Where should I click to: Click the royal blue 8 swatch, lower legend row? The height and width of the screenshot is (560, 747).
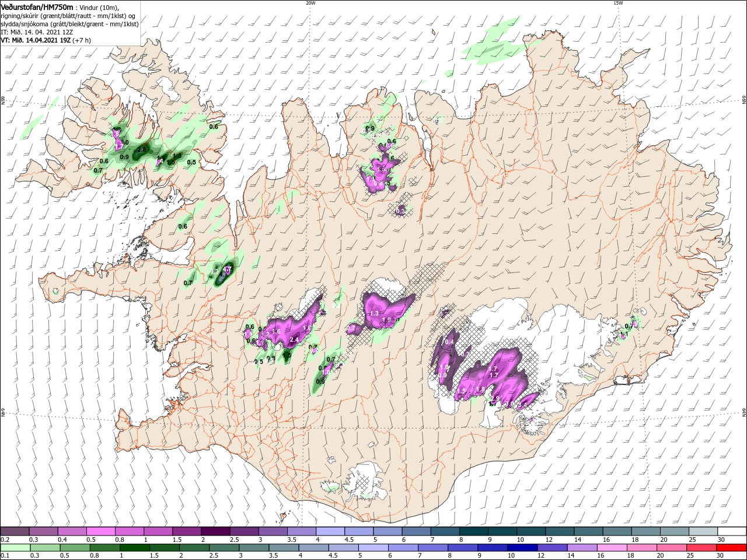pyautogui.click(x=463, y=548)
